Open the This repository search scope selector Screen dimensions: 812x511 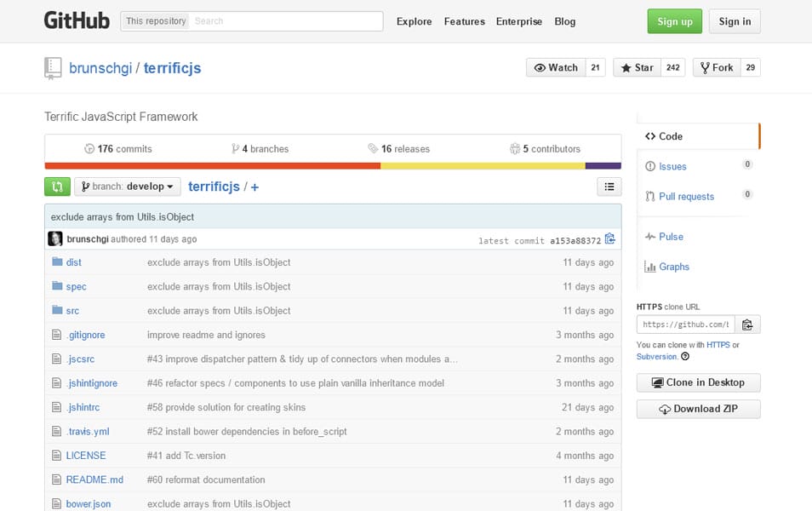pos(156,21)
